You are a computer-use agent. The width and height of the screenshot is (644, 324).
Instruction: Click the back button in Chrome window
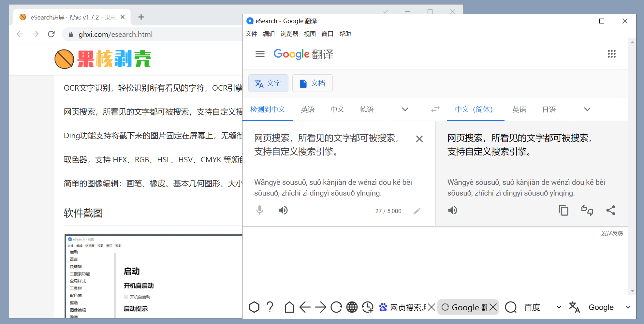click(x=20, y=34)
